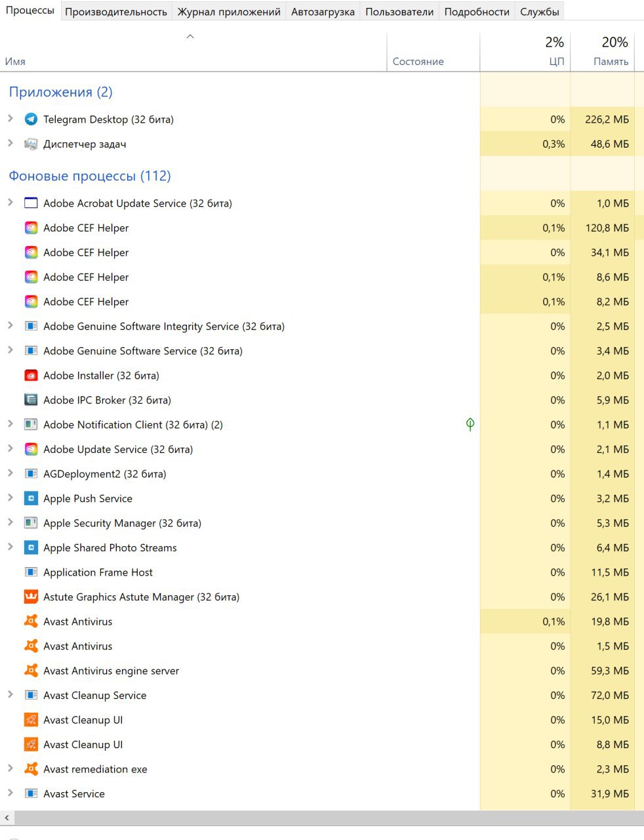Expand Adobe Acrobat Update Service row

point(10,202)
